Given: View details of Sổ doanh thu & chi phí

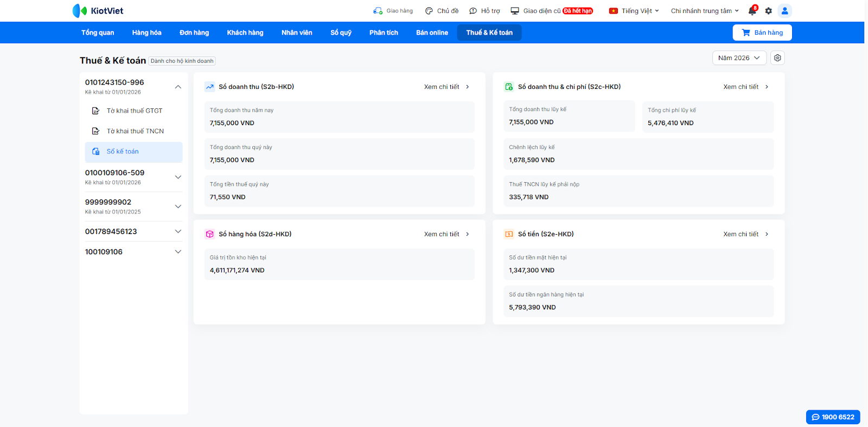Looking at the screenshot, I should point(746,87).
